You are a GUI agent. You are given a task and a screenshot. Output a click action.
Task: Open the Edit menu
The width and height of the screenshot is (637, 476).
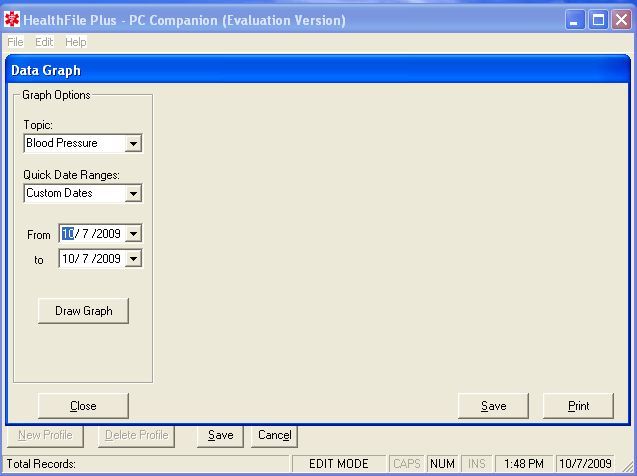44,42
